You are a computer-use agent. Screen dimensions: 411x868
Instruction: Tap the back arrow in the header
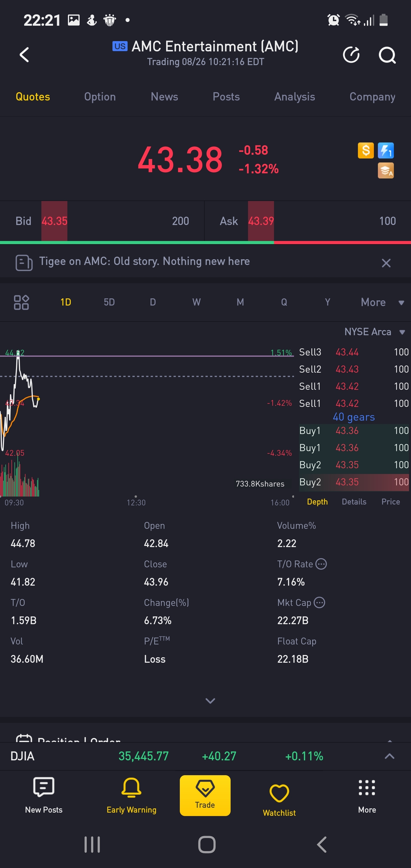coord(24,55)
